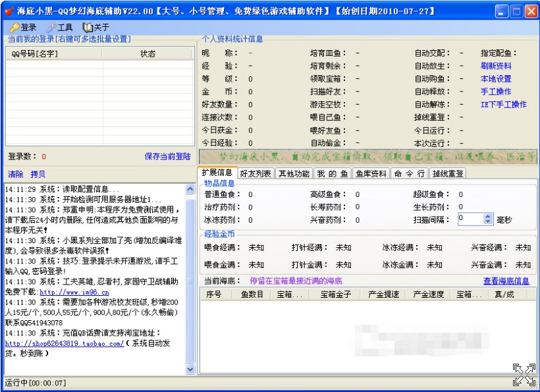Click 清除 to clear the log
540x392 pixels.
tap(16, 175)
